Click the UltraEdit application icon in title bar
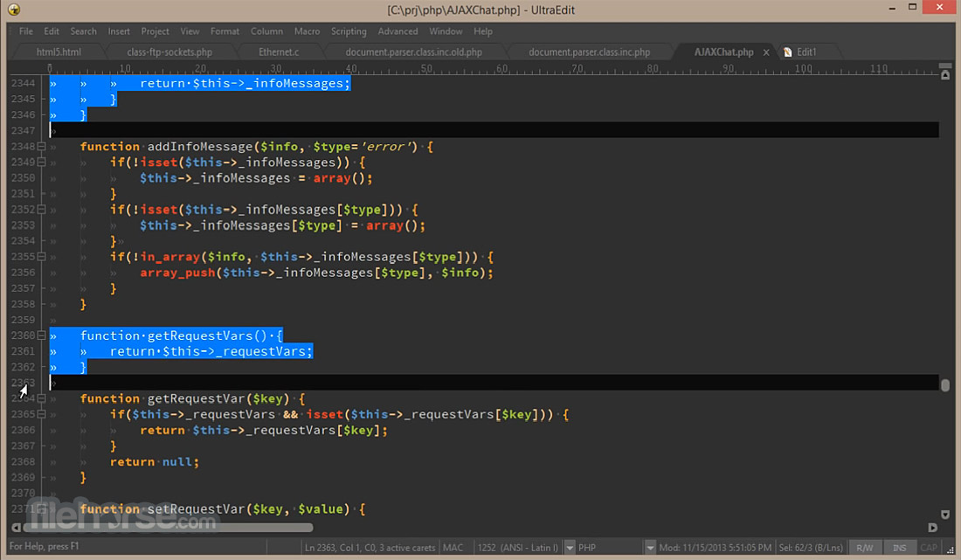 (13, 10)
